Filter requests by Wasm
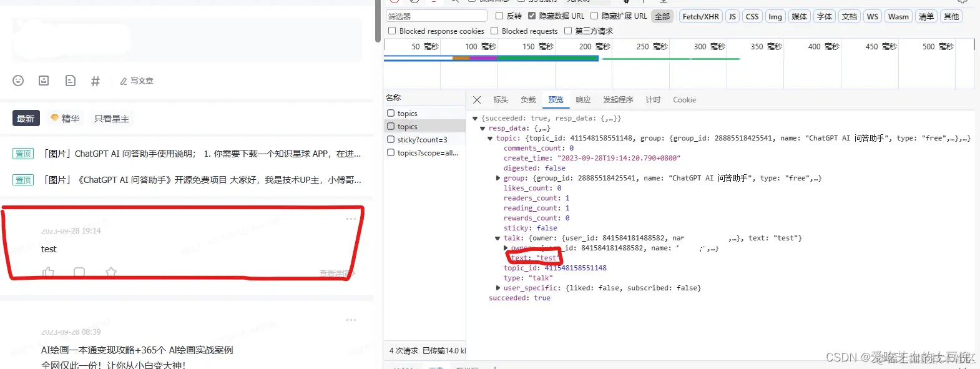Image resolution: width=980 pixels, height=369 pixels. click(898, 17)
